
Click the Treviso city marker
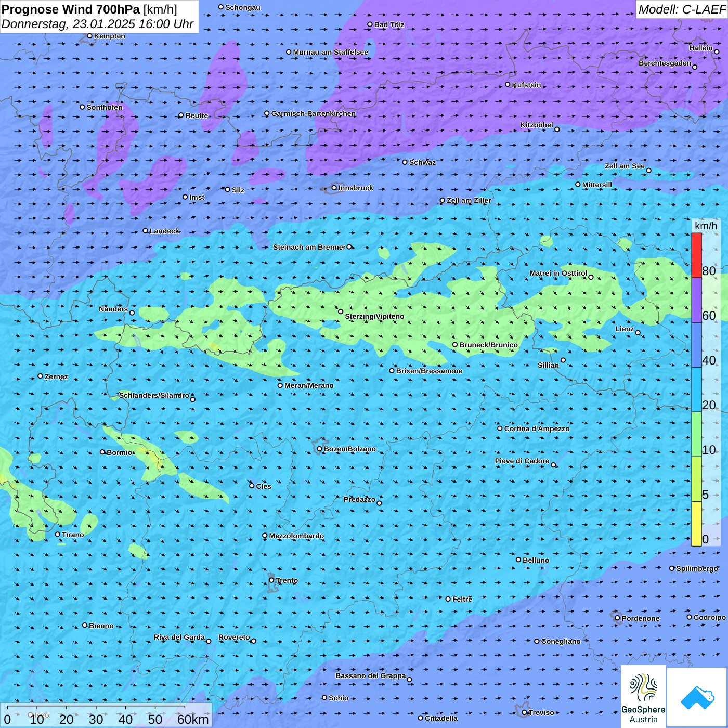pyautogui.click(x=525, y=712)
